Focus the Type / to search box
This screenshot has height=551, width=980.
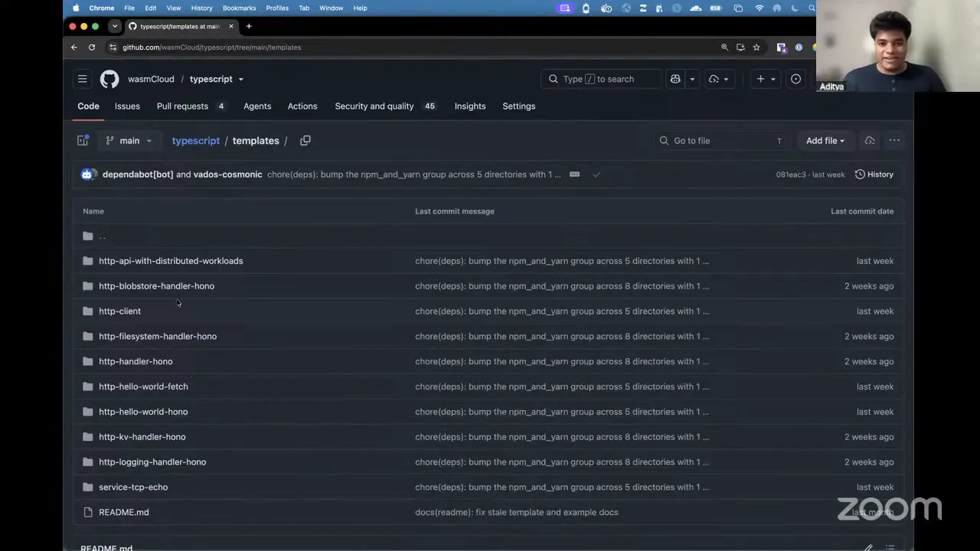(x=600, y=79)
